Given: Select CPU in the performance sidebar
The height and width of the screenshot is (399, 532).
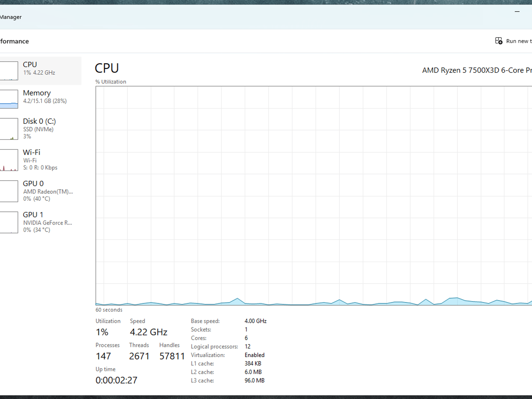Looking at the screenshot, I should [41, 71].
